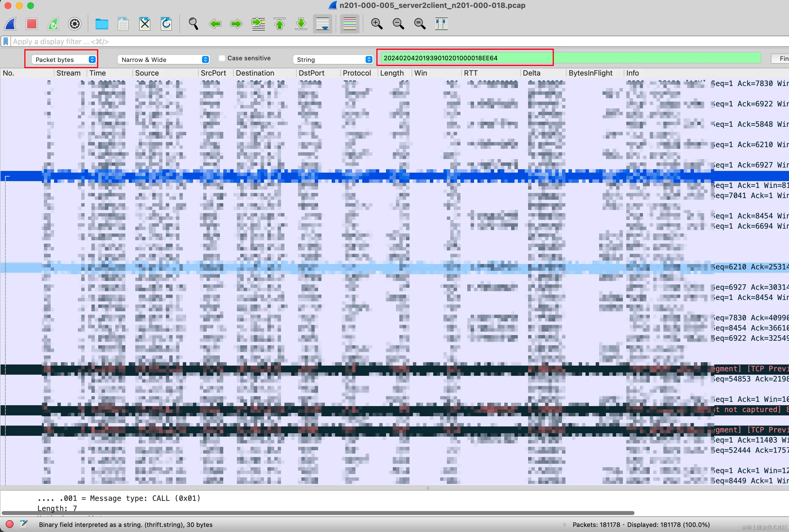Click the Length: 7 detail line
This screenshot has width=789, height=532.
(57, 508)
